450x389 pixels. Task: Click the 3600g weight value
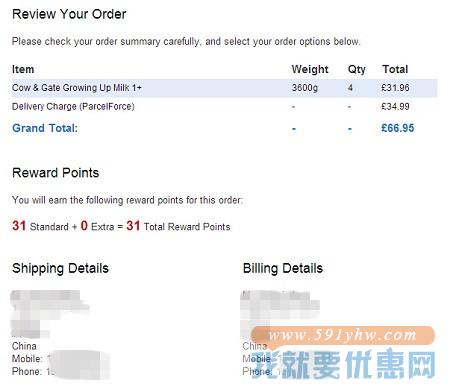click(x=305, y=88)
